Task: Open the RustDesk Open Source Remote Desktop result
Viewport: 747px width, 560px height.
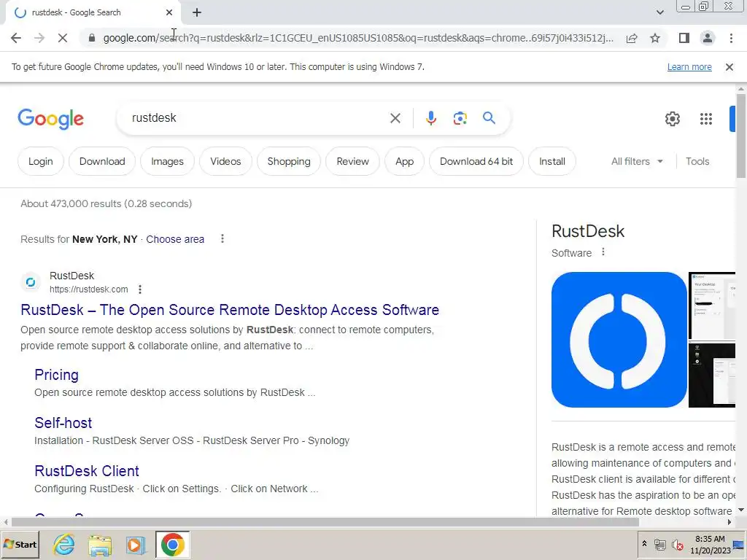Action: click(230, 310)
